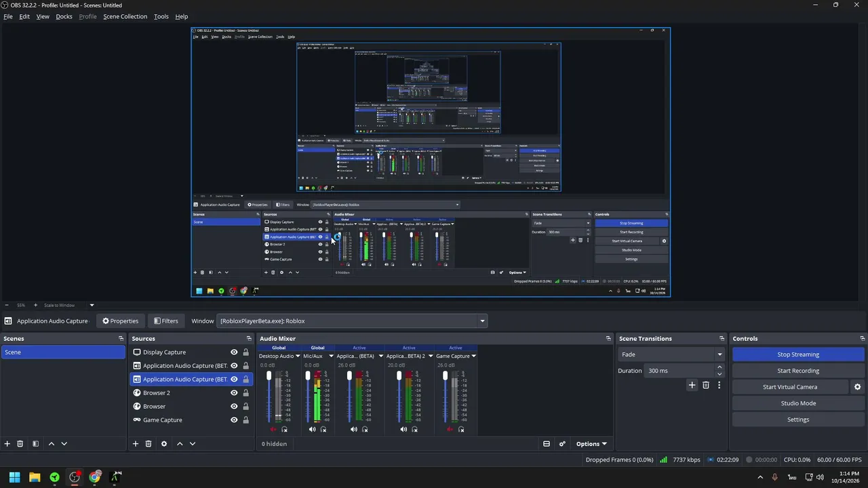Open the Edit menu

(x=24, y=16)
